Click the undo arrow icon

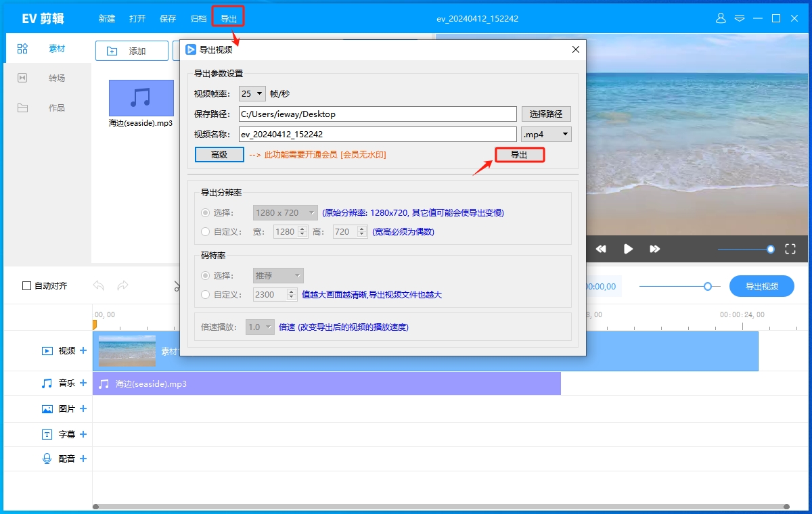click(99, 286)
